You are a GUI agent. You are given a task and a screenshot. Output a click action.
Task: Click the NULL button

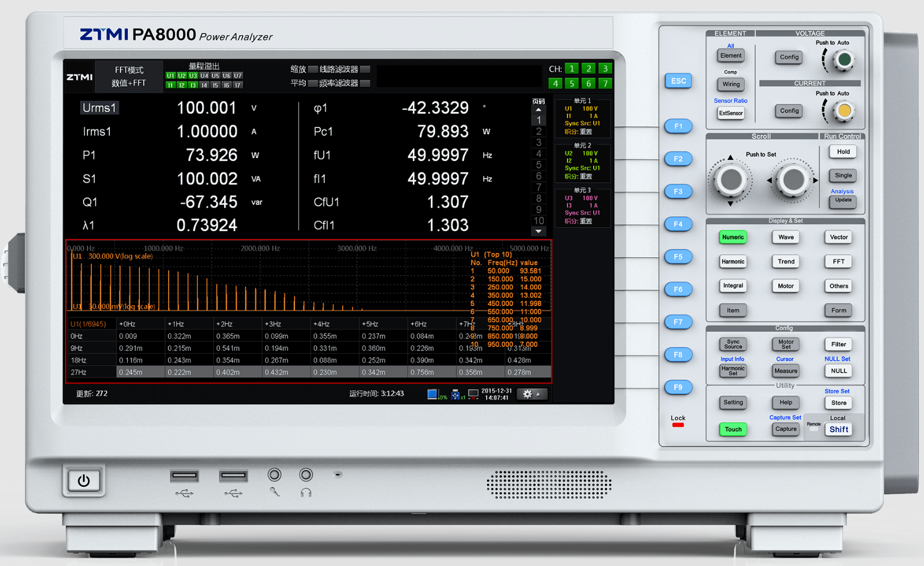tap(839, 371)
